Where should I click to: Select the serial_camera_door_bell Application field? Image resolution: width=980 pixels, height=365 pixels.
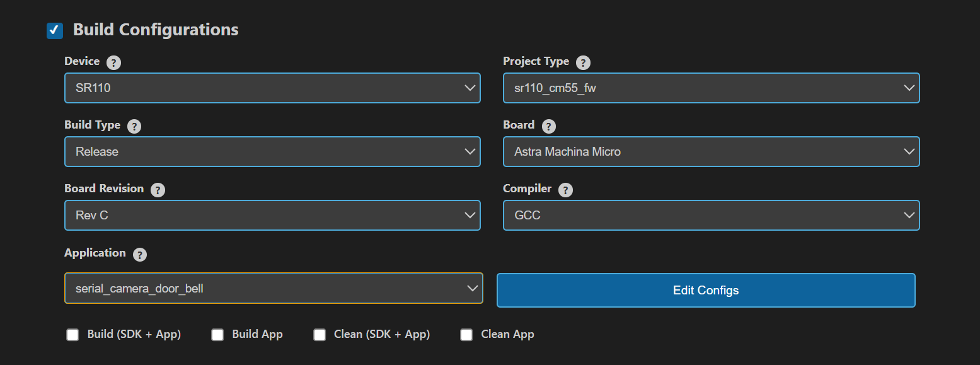click(273, 288)
